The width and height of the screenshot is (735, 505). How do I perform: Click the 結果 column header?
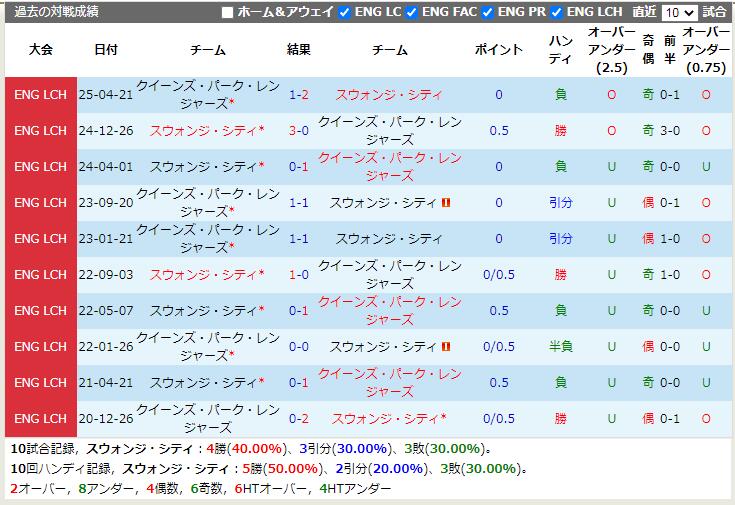[298, 50]
